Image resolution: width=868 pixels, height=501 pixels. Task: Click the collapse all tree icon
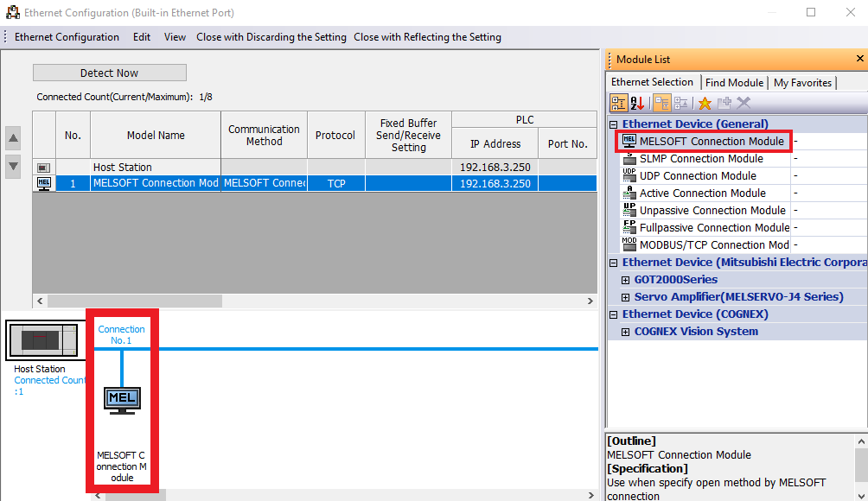(681, 103)
